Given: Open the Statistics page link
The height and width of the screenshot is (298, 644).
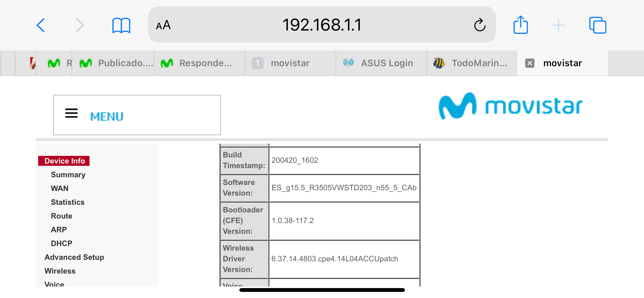Looking at the screenshot, I should pos(67,202).
